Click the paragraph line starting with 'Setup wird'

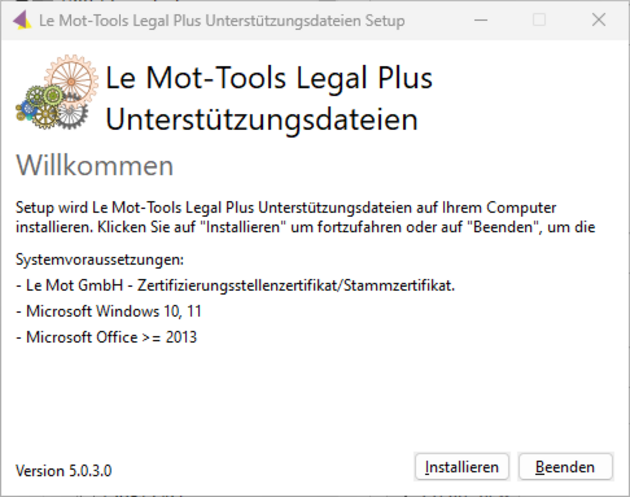286,208
